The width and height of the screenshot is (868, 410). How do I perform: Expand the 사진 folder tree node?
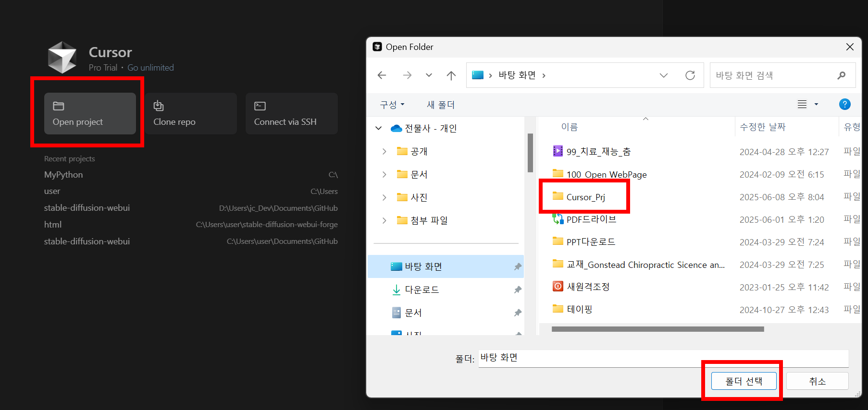tap(384, 197)
